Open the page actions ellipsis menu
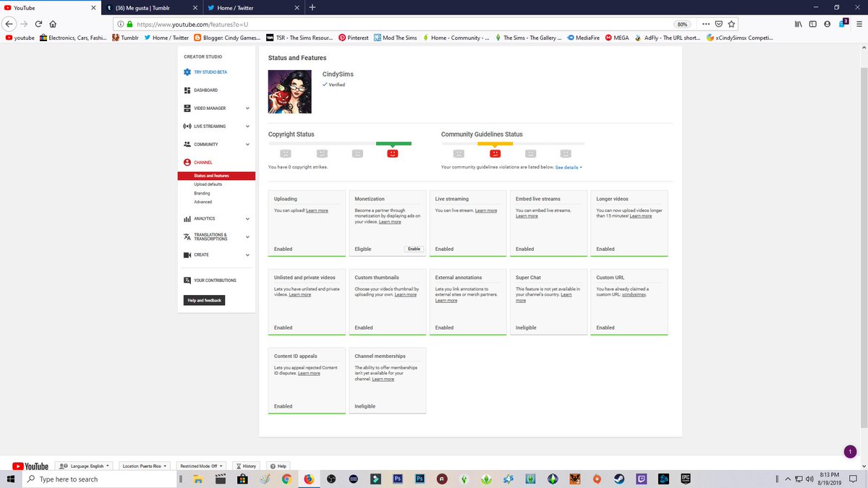Screen dimensions: 868x488 point(706,23)
